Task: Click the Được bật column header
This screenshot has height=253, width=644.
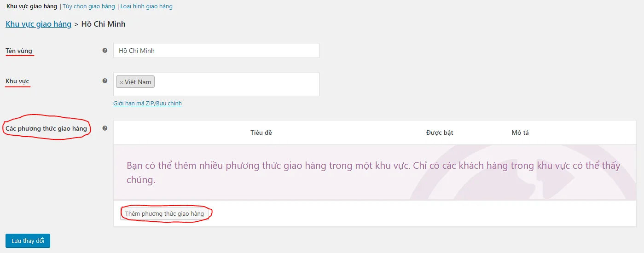Action: [x=440, y=132]
